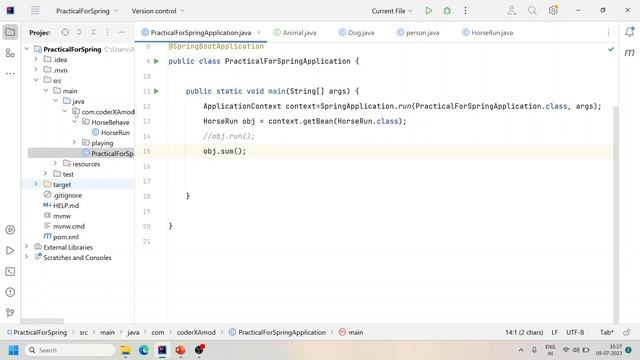
Task: Open Windows Start menu
Action: coord(13,350)
